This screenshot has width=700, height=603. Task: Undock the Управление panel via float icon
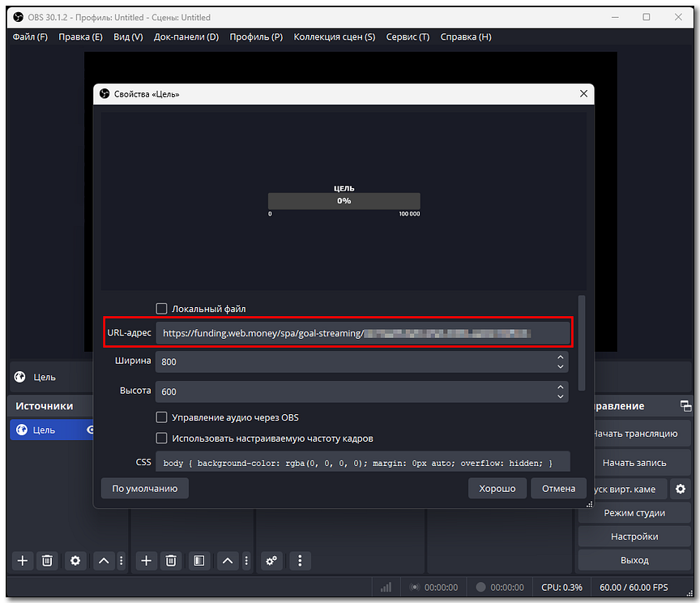(685, 406)
